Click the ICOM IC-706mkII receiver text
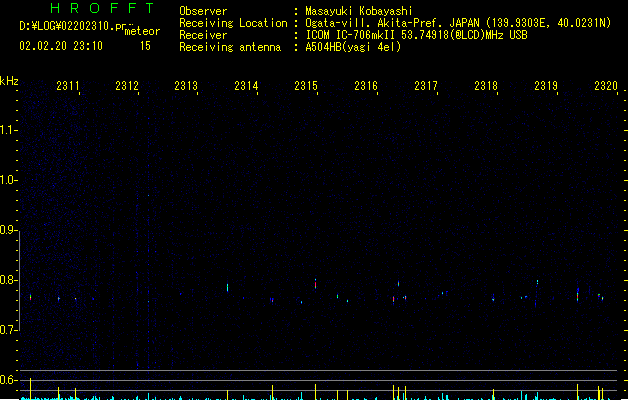 pyautogui.click(x=416, y=35)
